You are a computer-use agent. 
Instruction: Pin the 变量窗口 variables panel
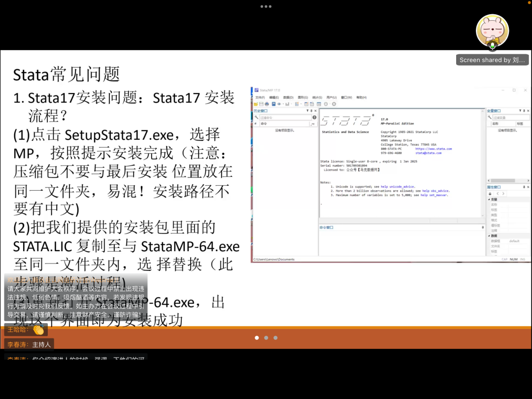pyautogui.click(x=524, y=111)
